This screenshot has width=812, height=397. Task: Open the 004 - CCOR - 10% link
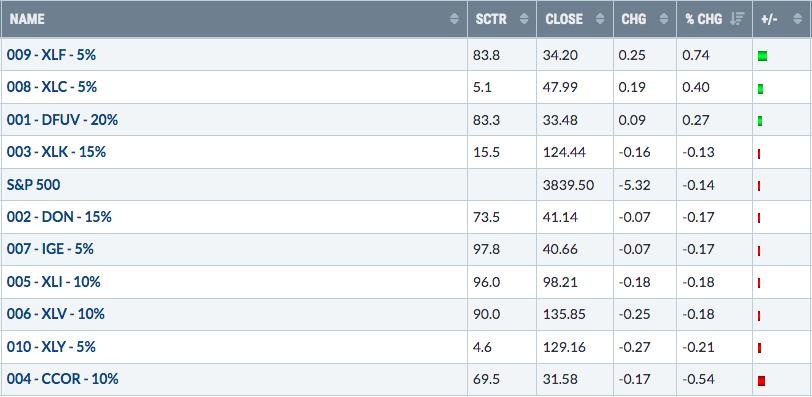(x=63, y=379)
